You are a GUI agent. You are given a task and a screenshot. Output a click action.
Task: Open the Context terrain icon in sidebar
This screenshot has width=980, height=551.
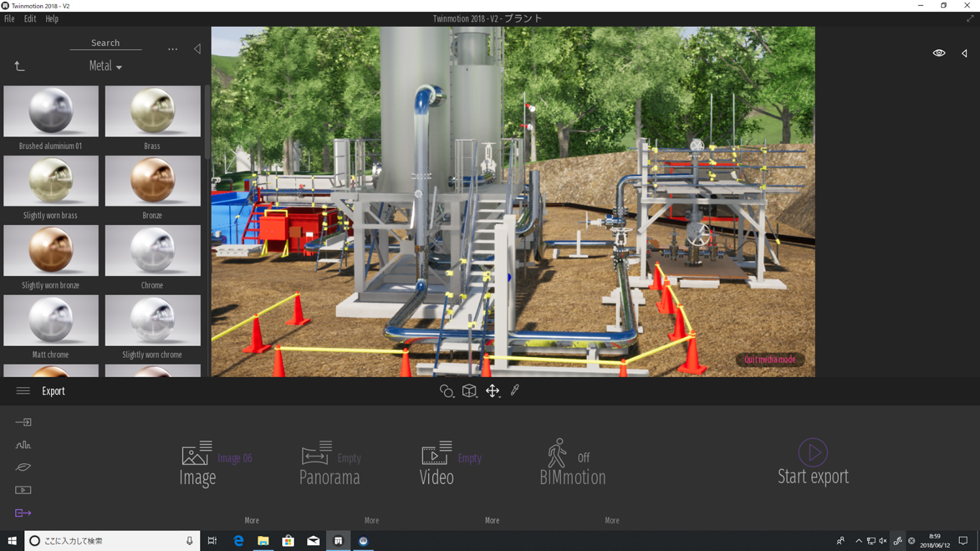point(23,445)
